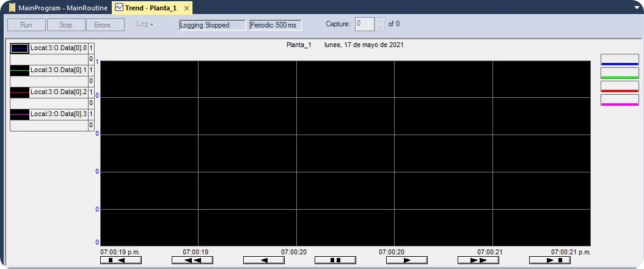The image size is (644, 269).
Task: Step trend backward with single left arrow
Action: [264, 260]
